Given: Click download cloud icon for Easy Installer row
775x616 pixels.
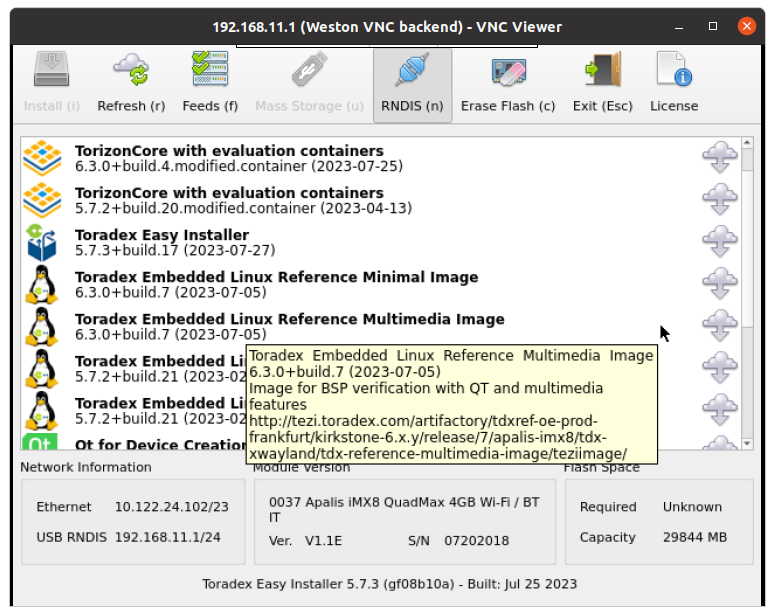Looking at the screenshot, I should pyautogui.click(x=719, y=242).
